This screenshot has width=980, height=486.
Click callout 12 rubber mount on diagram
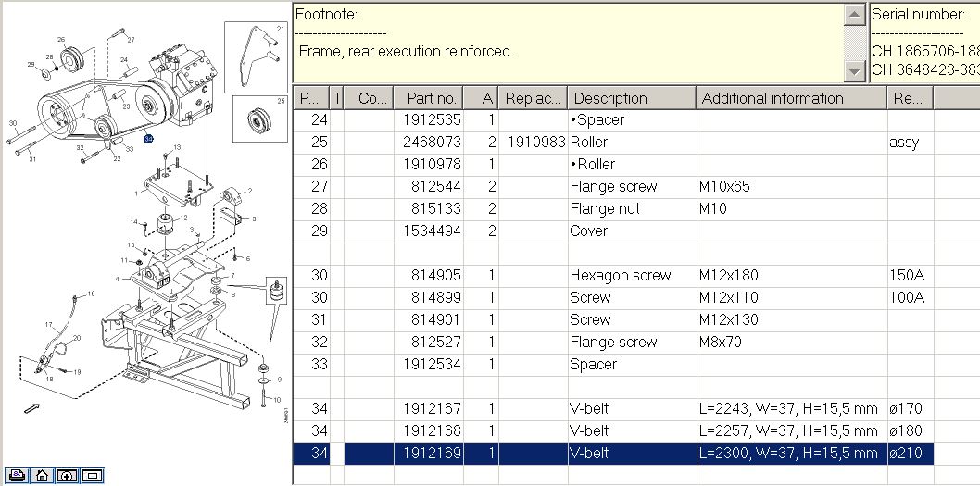coord(183,218)
